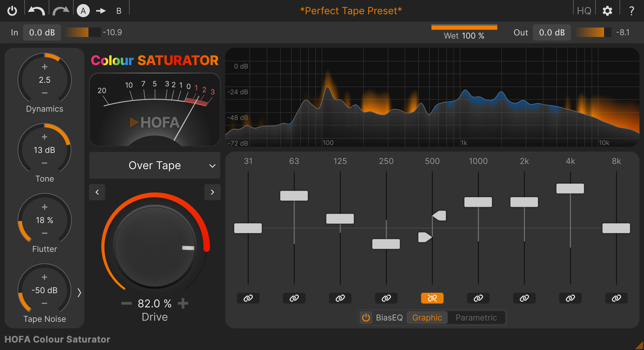
Task: Switch to the Parametric EQ tab
Action: (x=476, y=318)
